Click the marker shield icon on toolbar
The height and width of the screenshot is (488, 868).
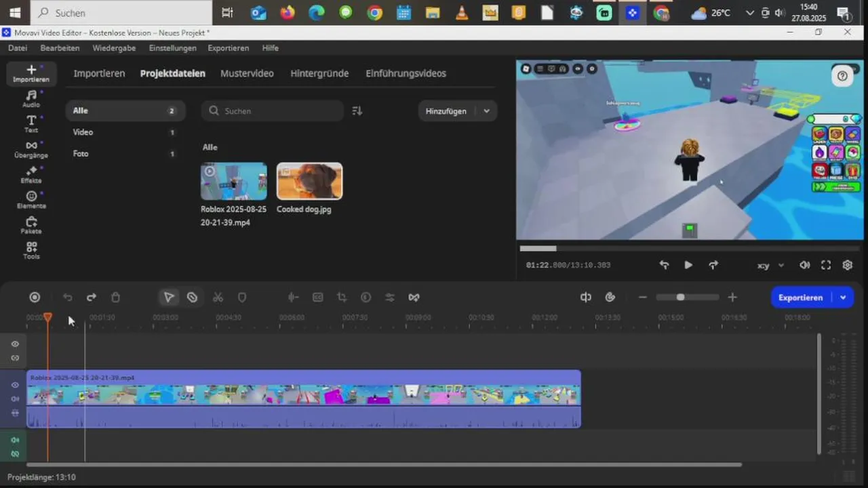click(x=242, y=297)
